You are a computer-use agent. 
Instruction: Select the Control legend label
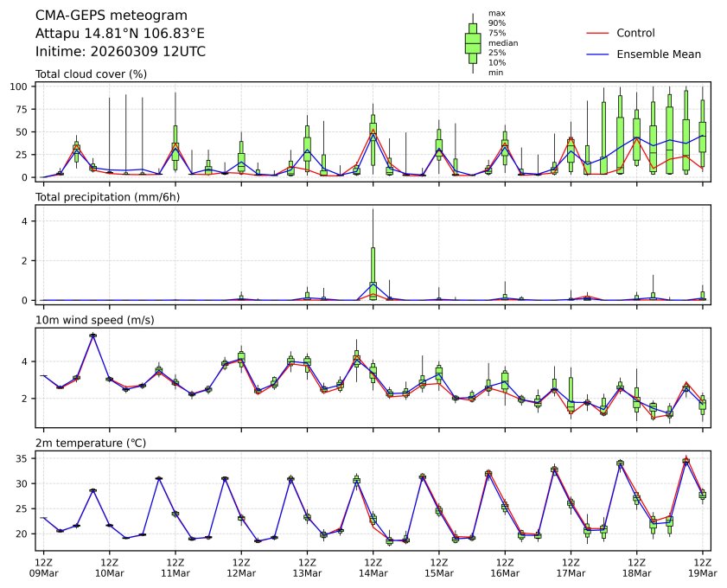click(635, 34)
